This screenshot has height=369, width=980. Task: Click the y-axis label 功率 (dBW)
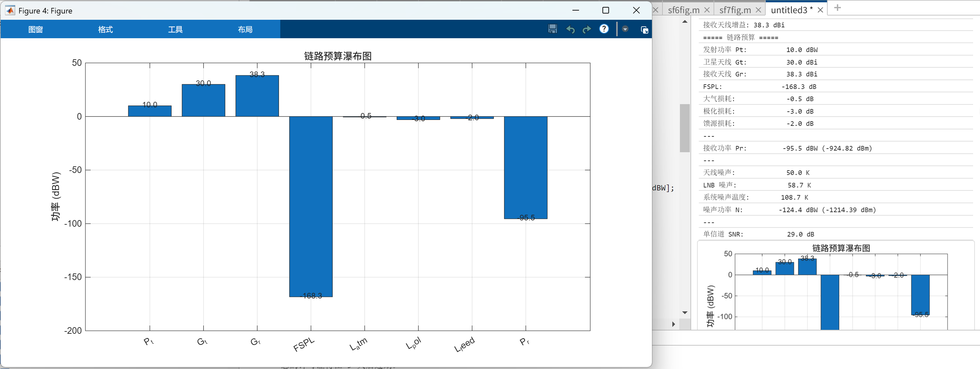pyautogui.click(x=56, y=196)
